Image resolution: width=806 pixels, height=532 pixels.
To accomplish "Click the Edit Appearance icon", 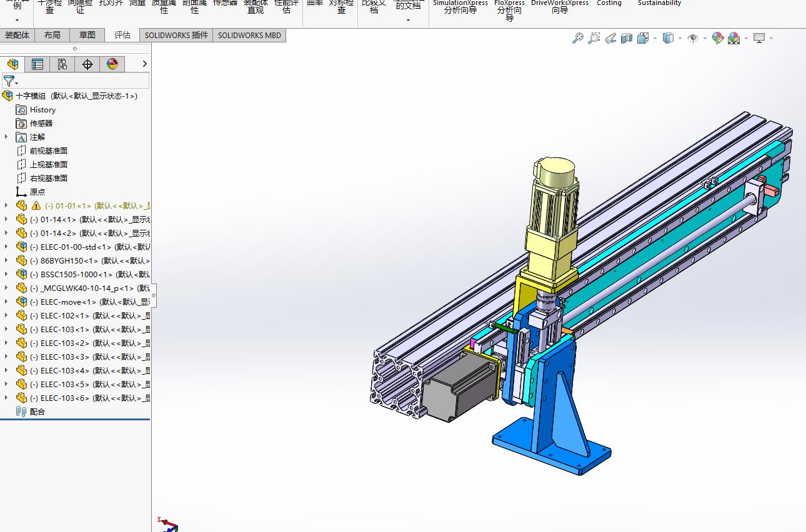I will pyautogui.click(x=718, y=38).
